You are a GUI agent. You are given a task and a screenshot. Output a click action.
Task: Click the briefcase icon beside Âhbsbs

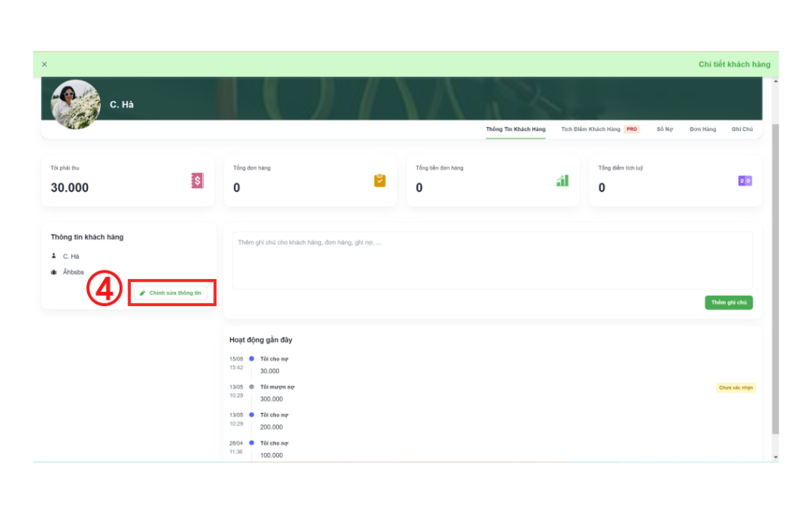[54, 272]
